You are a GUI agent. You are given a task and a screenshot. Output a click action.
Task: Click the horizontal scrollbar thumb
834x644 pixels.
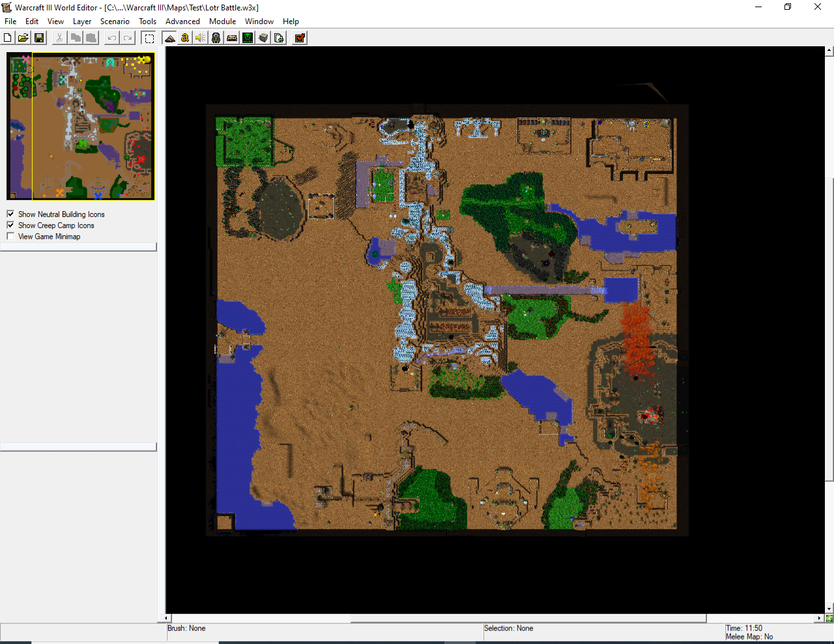point(528,618)
